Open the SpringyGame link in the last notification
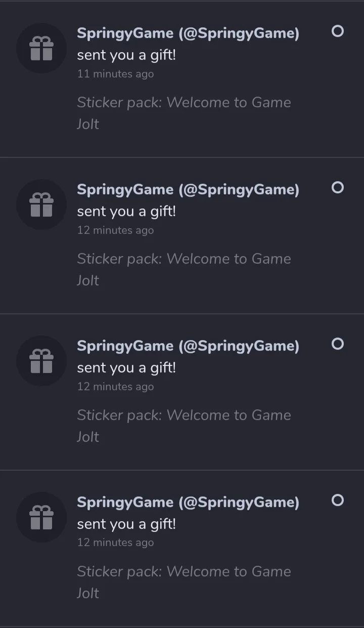The image size is (364, 628). (x=188, y=503)
